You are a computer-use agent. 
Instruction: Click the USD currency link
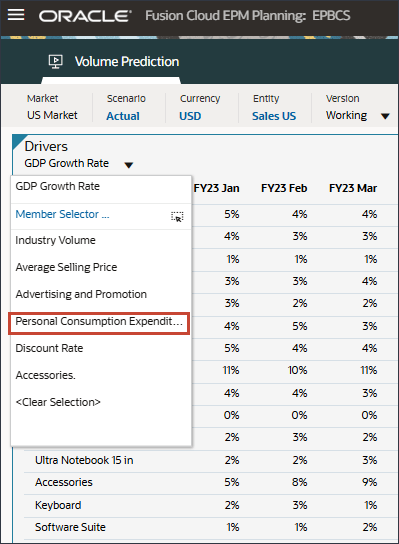tap(190, 116)
